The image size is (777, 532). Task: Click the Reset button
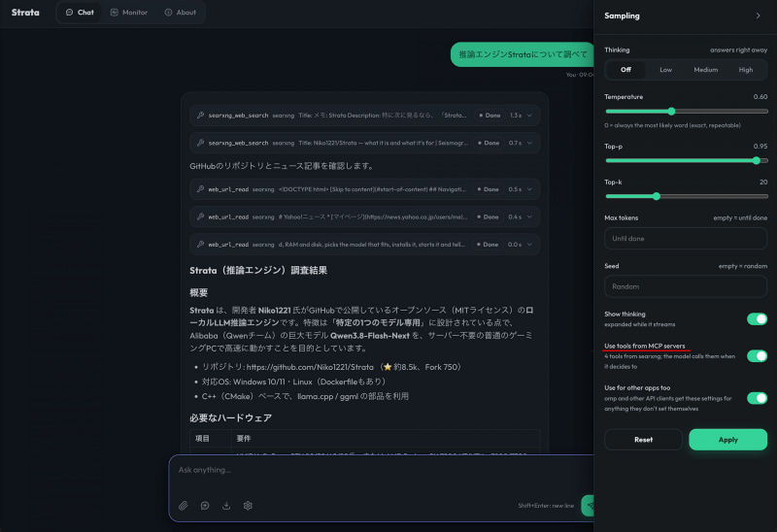(x=643, y=440)
